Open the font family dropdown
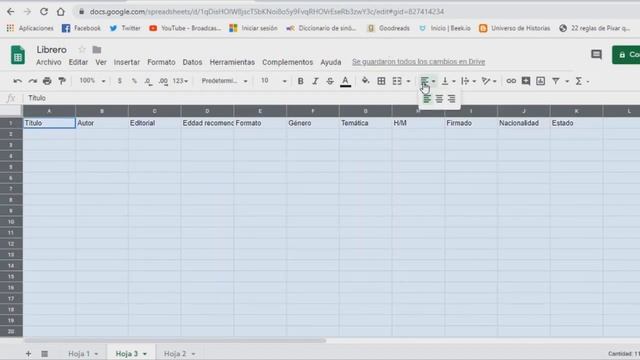The height and width of the screenshot is (360, 640). [x=224, y=81]
